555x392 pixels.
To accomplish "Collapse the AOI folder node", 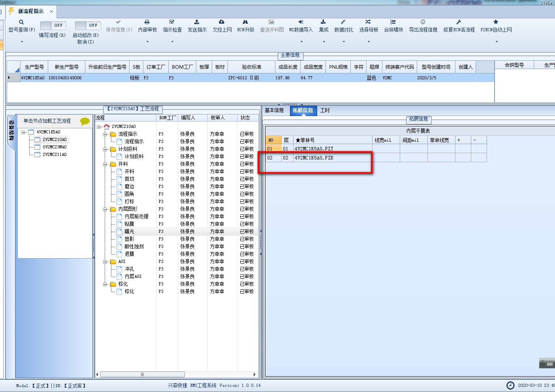I will point(105,262).
